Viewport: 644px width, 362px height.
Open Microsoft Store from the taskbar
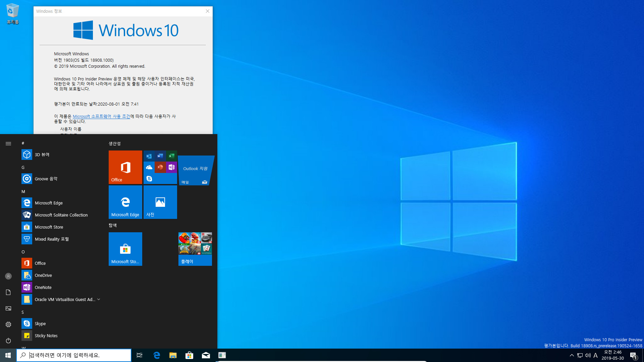pyautogui.click(x=190, y=355)
